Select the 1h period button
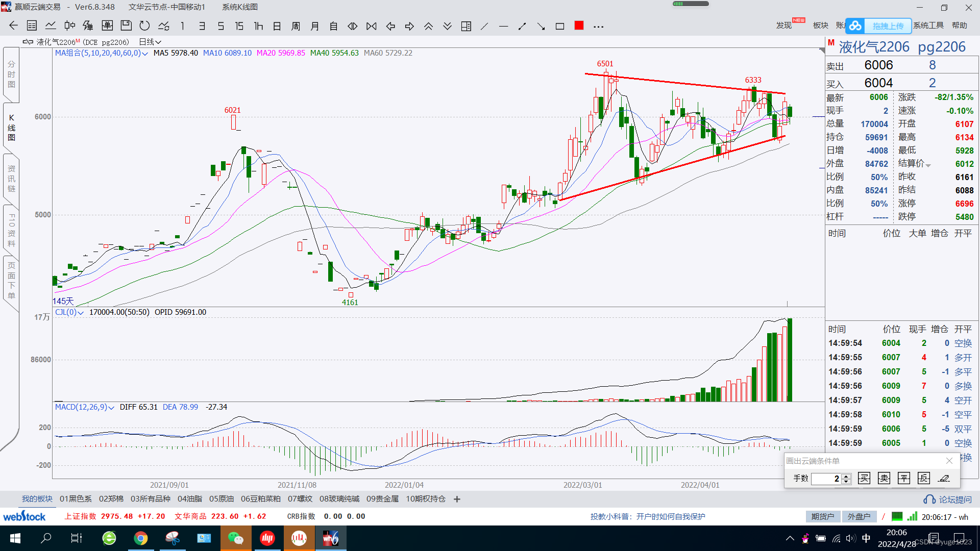 point(258,26)
